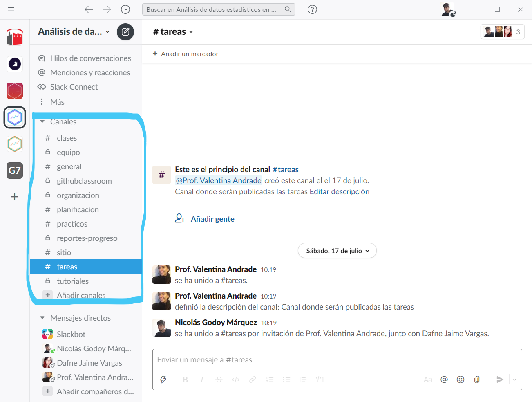The width and height of the screenshot is (532, 402).
Task: Open the emoji picker in message box
Action: (x=460, y=380)
